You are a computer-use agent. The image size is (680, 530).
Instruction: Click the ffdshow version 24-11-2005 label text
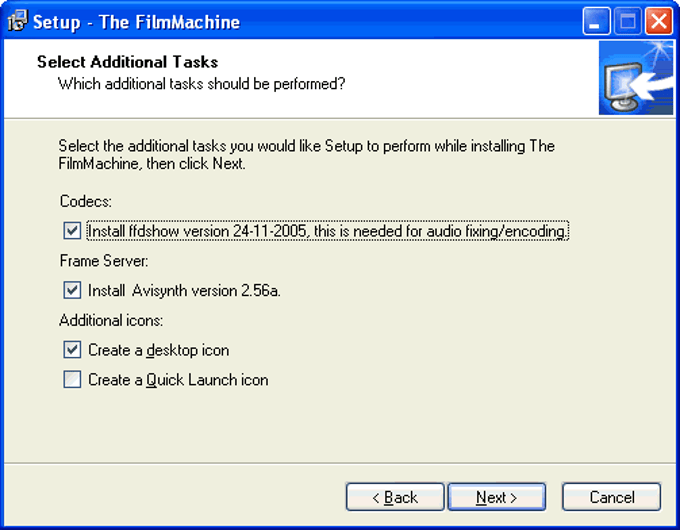click(327, 231)
